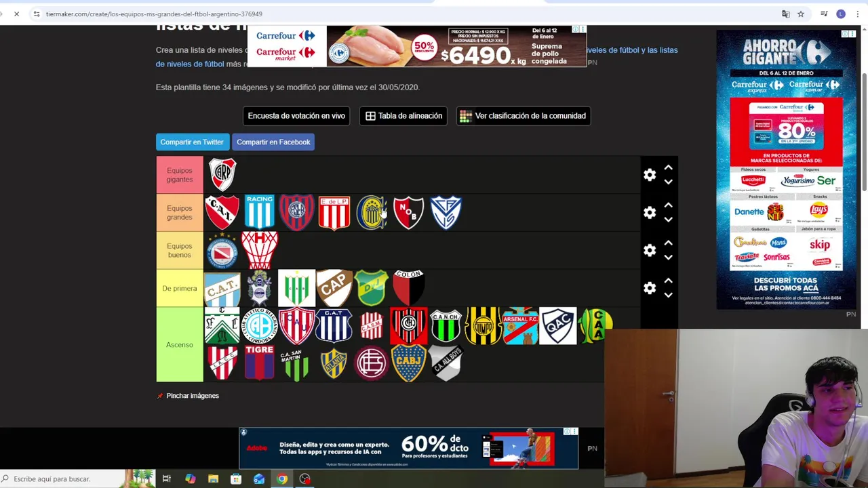Image resolution: width=868 pixels, height=488 pixels.
Task: Open Chrome three-dot menu
Action: (x=858, y=14)
